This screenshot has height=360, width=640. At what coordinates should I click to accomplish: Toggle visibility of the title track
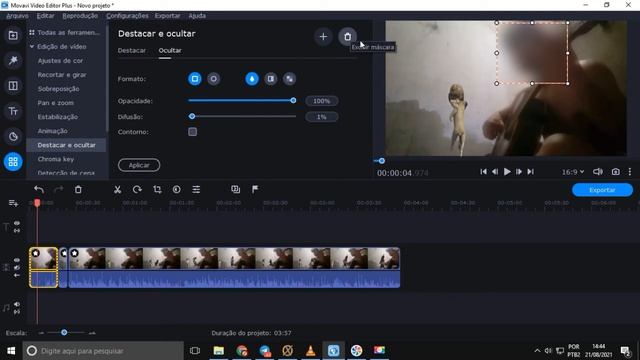pos(17,223)
